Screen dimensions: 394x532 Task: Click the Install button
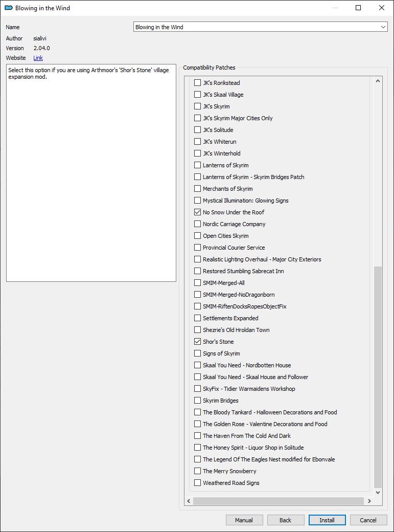pos(327,520)
